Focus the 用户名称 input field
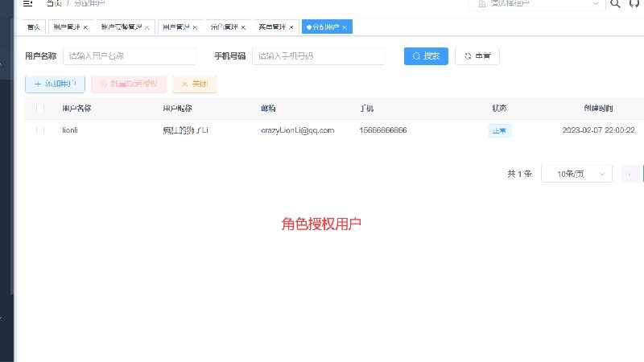This screenshot has height=362, width=644. [130, 56]
